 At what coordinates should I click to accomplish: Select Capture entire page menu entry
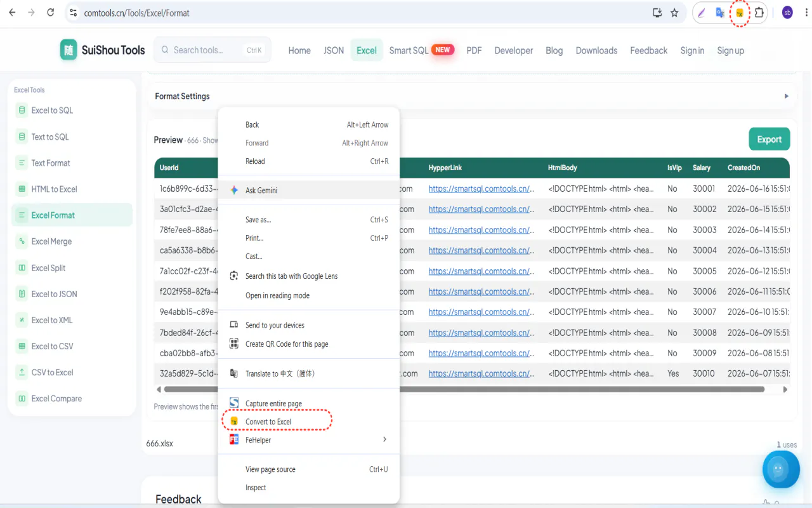[x=309, y=403]
